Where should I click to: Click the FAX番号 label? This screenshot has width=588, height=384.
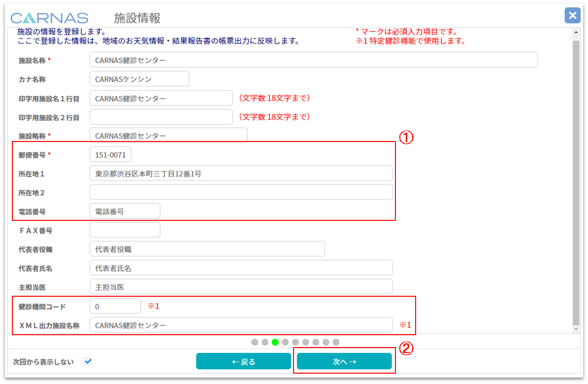tap(35, 231)
